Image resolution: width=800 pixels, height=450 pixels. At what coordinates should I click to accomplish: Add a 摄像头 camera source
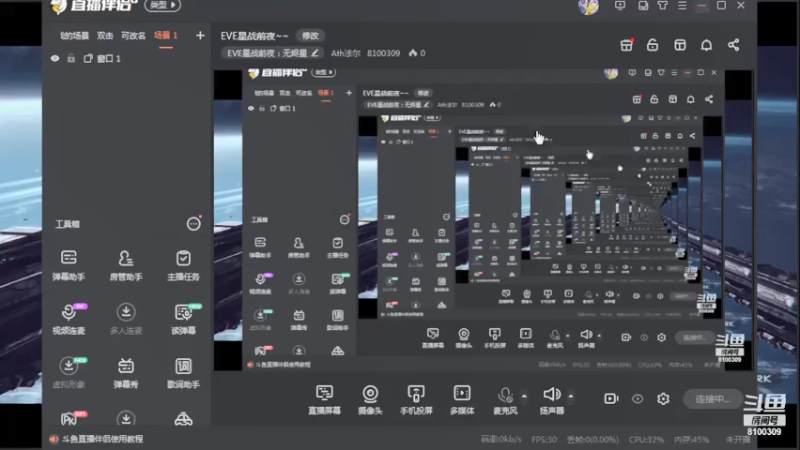370,399
